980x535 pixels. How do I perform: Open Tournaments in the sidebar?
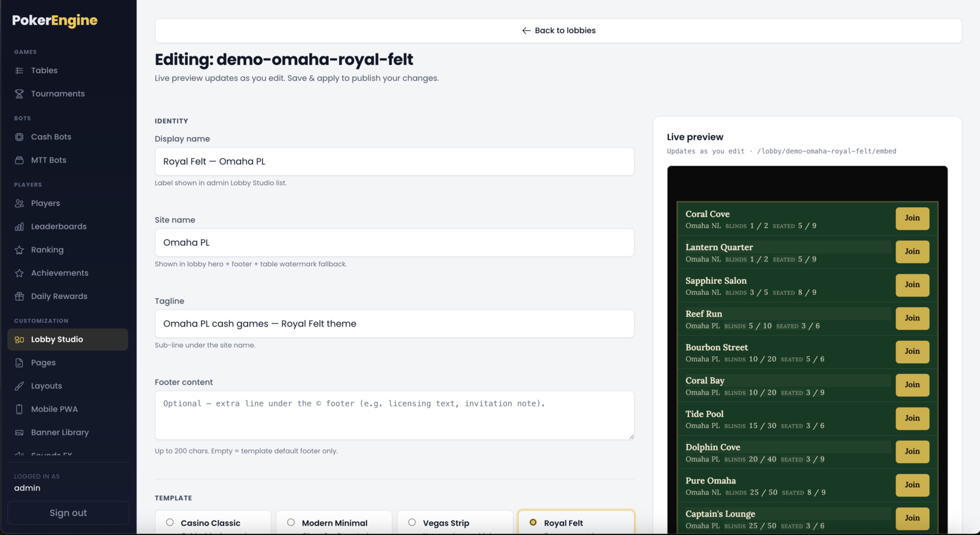(67, 94)
